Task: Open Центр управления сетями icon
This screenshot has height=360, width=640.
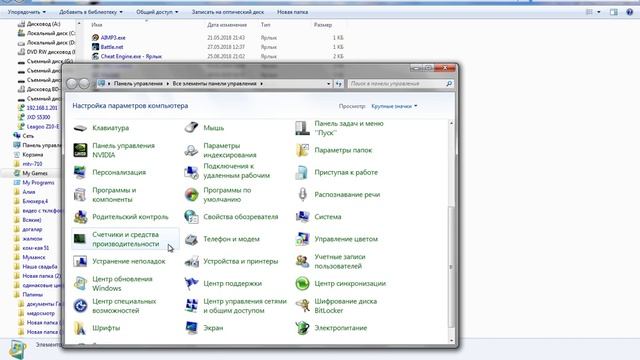Action: (191, 306)
